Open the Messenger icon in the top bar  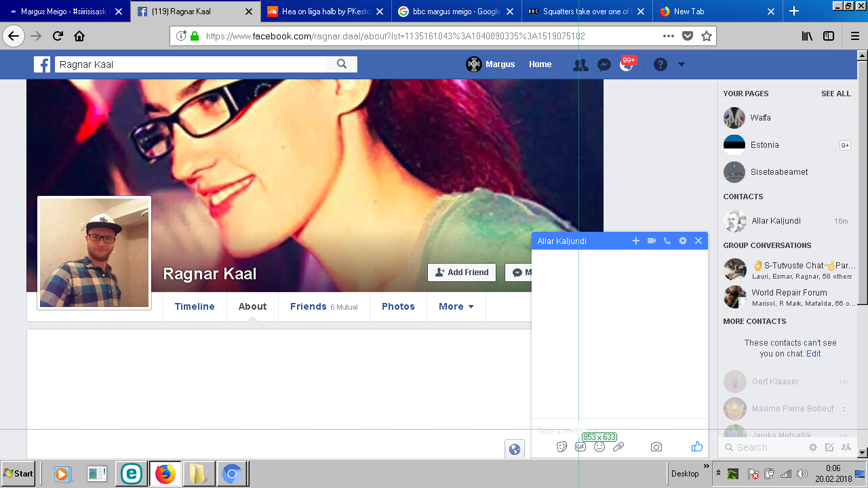pos(604,65)
